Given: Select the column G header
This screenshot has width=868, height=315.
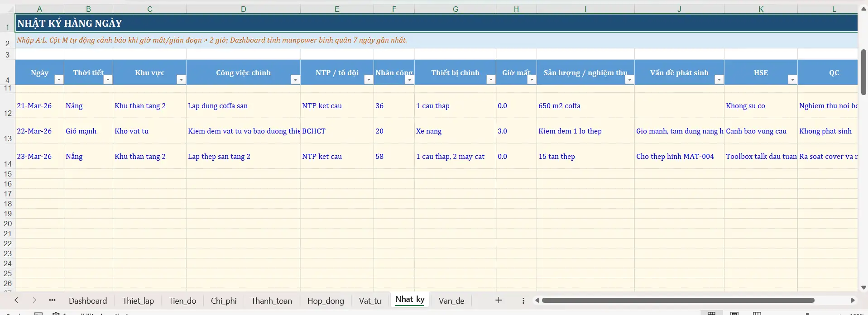Looking at the screenshot, I should pos(455,9).
